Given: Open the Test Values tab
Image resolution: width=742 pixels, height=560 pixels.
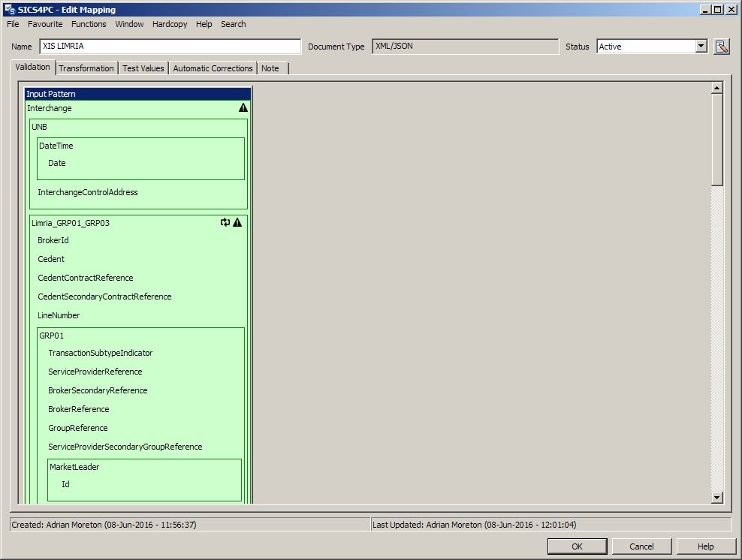Looking at the screenshot, I should (x=143, y=68).
